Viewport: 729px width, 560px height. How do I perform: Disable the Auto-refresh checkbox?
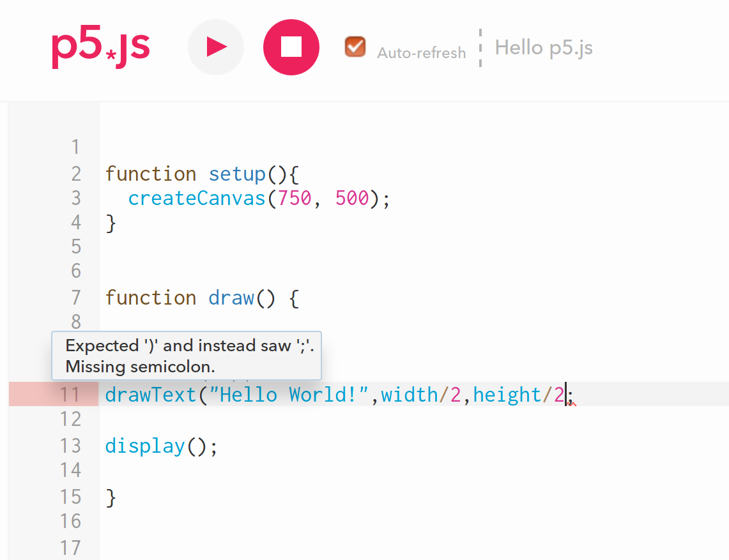point(355,47)
